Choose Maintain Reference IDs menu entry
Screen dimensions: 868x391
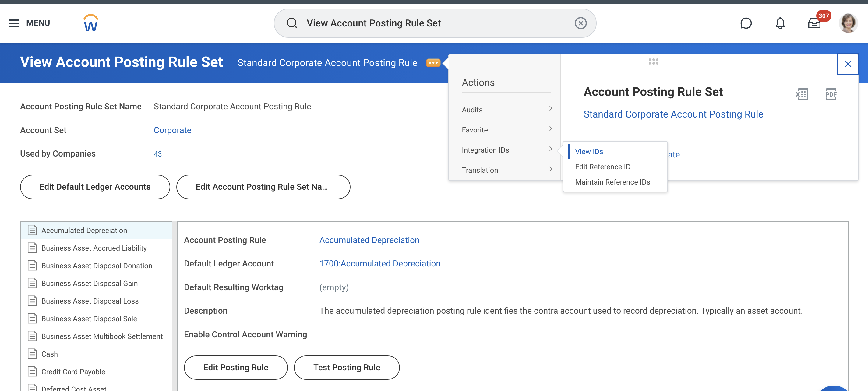(613, 182)
